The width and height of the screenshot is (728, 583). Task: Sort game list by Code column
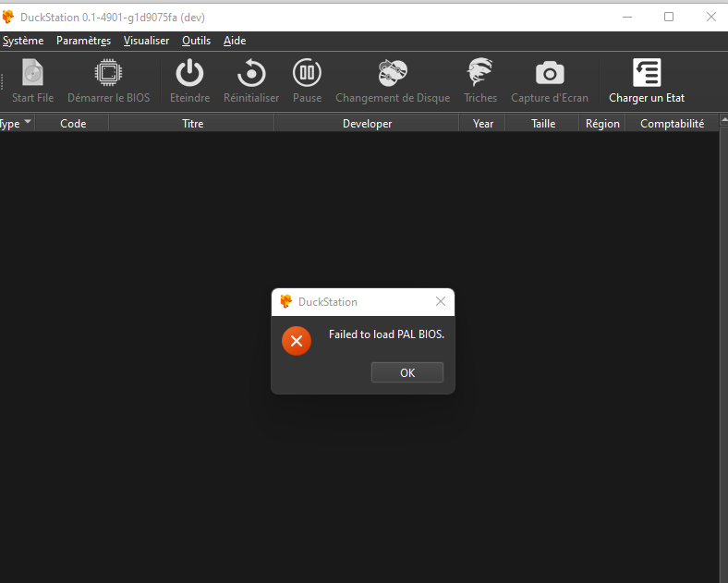coord(72,124)
